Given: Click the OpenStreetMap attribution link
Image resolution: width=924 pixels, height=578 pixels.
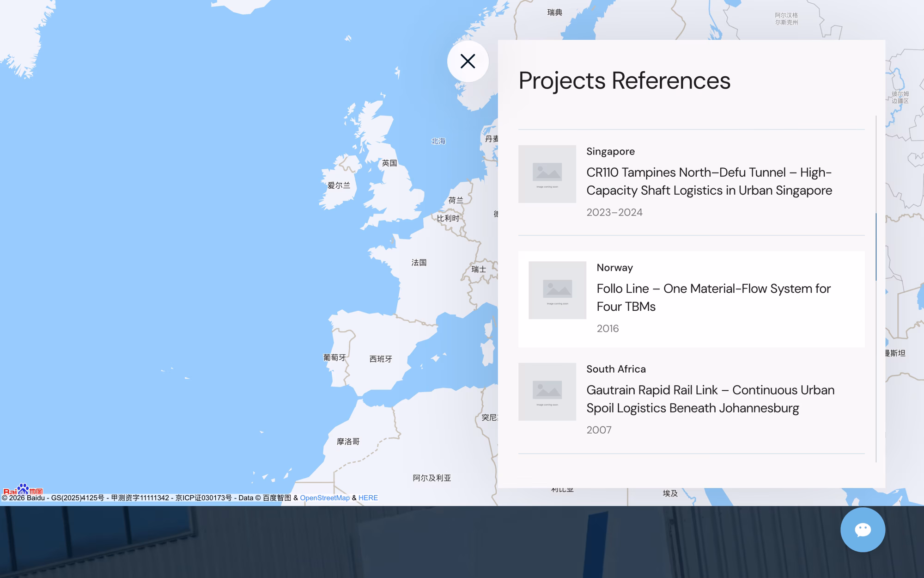Looking at the screenshot, I should [x=325, y=498].
